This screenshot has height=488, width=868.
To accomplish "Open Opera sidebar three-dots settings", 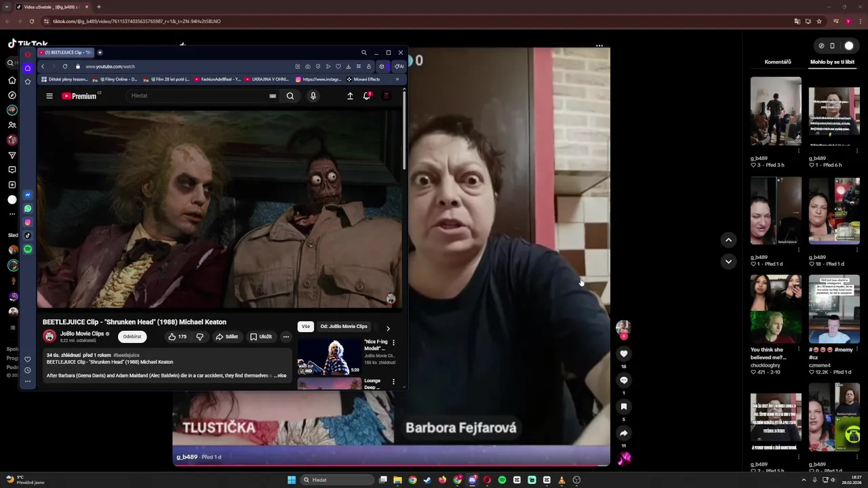I will pyautogui.click(x=28, y=382).
